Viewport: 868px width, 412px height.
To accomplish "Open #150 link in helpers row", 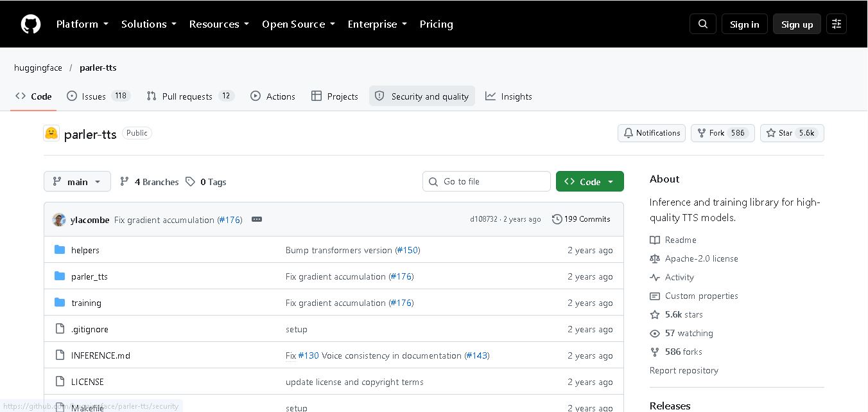I will 408,250.
